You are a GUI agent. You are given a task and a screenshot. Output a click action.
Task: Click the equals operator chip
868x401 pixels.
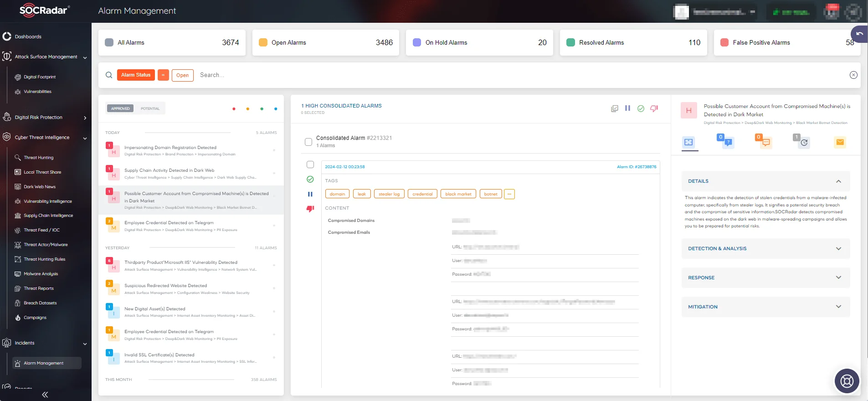[x=163, y=75]
